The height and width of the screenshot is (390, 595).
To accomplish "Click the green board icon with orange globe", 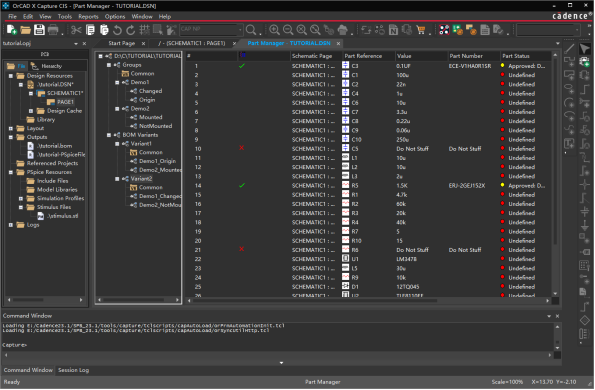I will 458,30.
